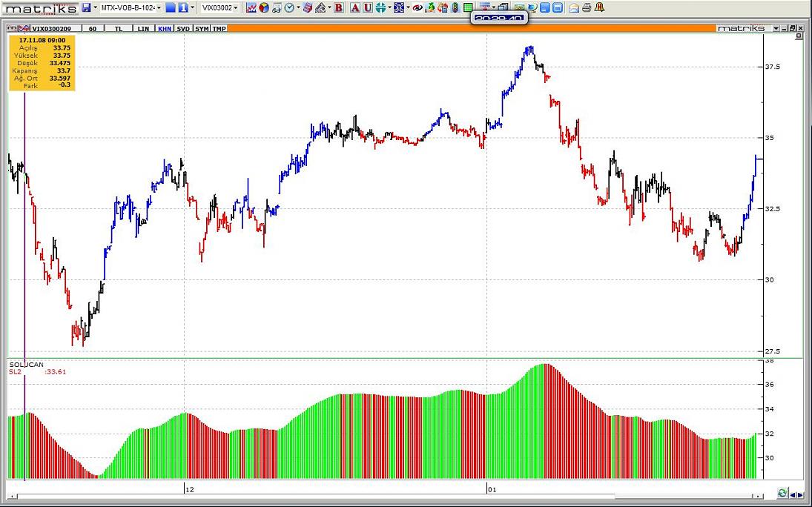Click the SYM tab in chart header

point(202,28)
